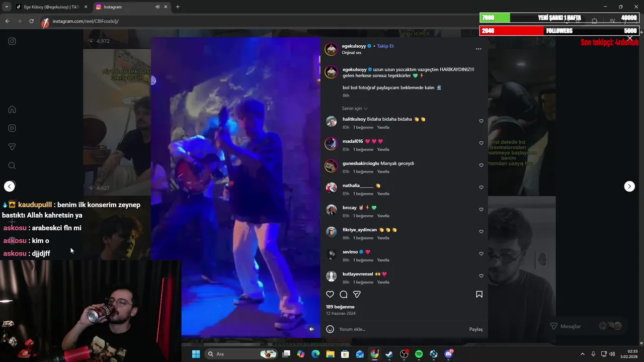Share the reel with paper plane icon
The height and width of the screenshot is (362, 644).
pos(357,294)
